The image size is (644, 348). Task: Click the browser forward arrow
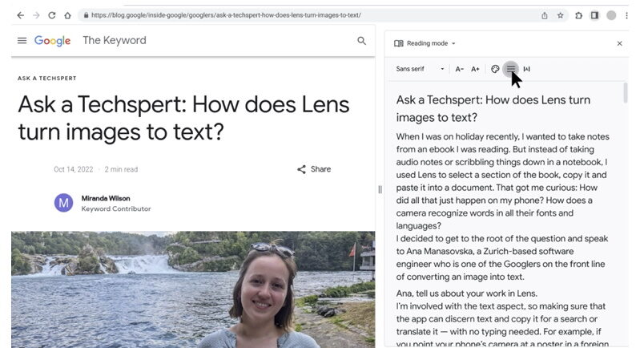pos(36,15)
